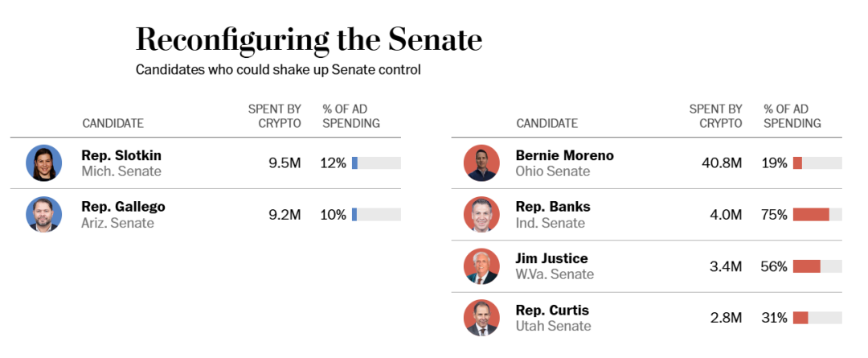
Task: Click the left table's % of Ad Spending header
Action: click(x=351, y=116)
